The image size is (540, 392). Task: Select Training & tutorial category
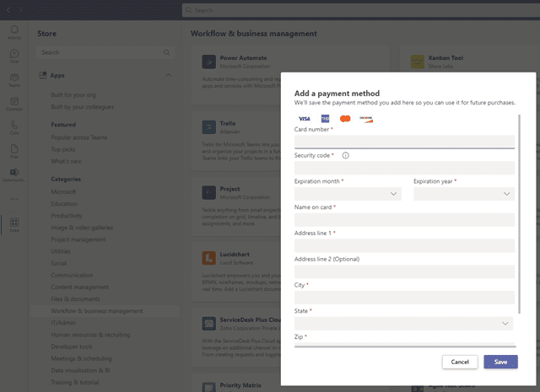[x=75, y=383]
